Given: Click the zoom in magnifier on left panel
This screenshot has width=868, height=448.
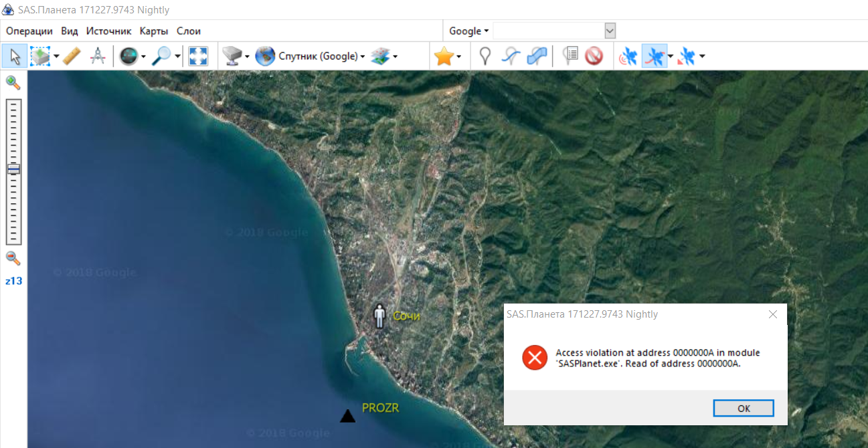Looking at the screenshot, I should (x=13, y=83).
